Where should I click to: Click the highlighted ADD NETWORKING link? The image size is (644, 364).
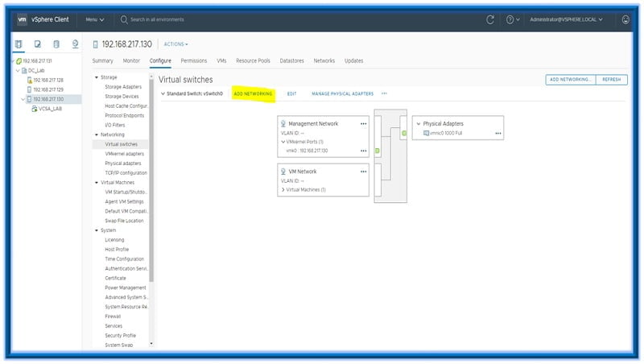point(253,93)
